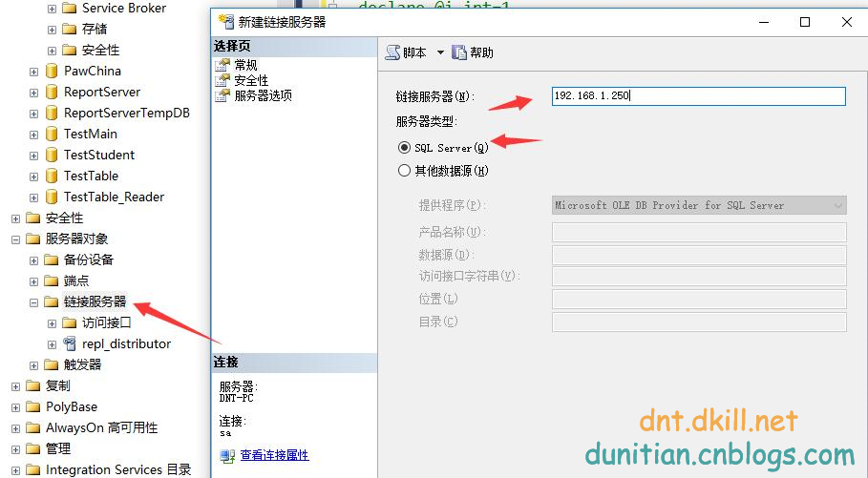Select the PolyBase tree item

72,407
